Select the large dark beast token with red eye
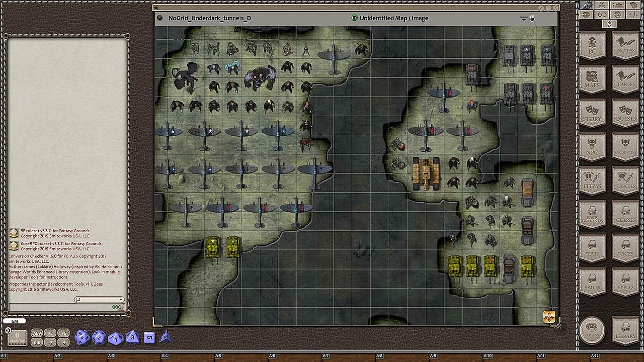Viewport: 644px width, 362px height. click(x=260, y=78)
